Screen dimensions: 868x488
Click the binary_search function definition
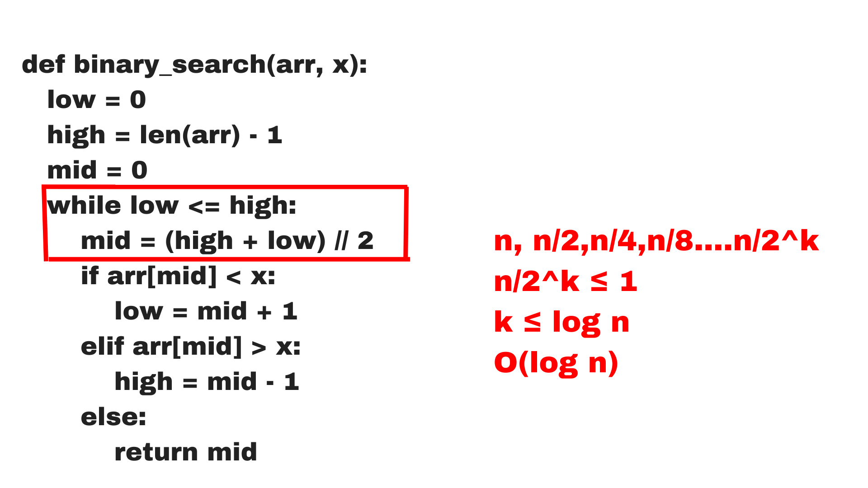click(179, 56)
